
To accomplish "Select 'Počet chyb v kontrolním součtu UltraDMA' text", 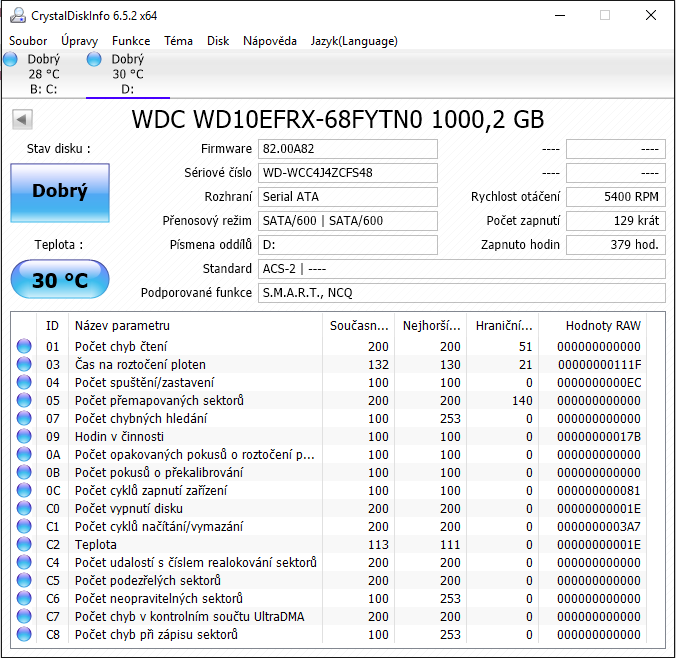I will (189, 617).
